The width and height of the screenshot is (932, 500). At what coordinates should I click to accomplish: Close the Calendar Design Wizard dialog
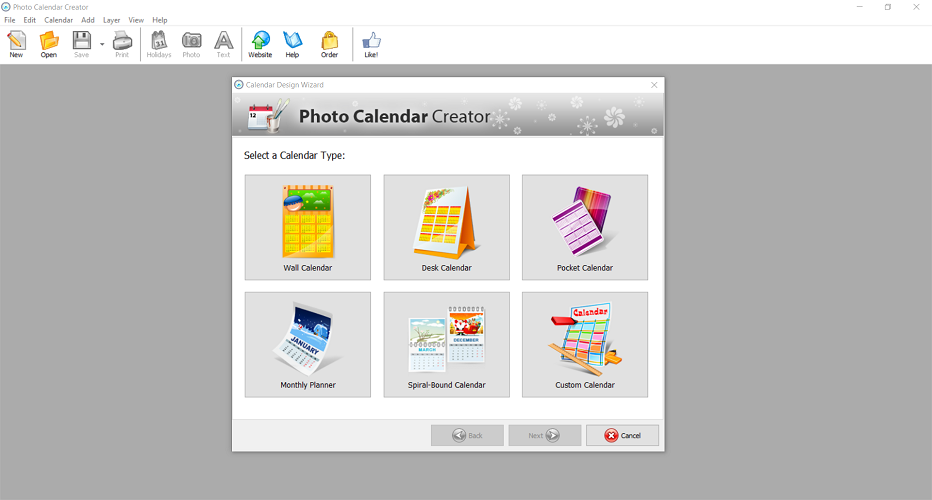pyautogui.click(x=654, y=85)
